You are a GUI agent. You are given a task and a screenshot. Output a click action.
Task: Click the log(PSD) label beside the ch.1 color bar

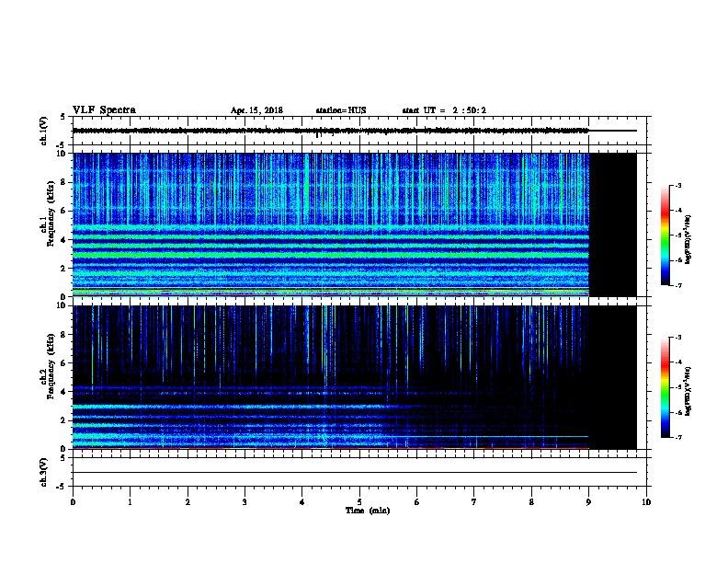[688, 239]
